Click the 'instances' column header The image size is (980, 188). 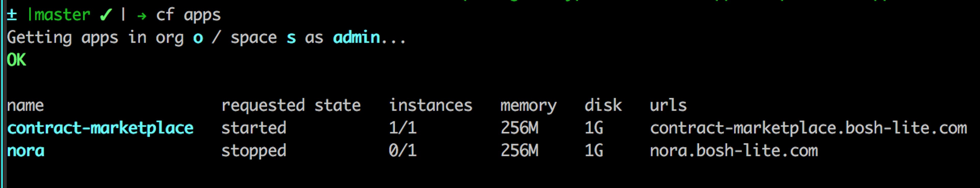coord(430,105)
